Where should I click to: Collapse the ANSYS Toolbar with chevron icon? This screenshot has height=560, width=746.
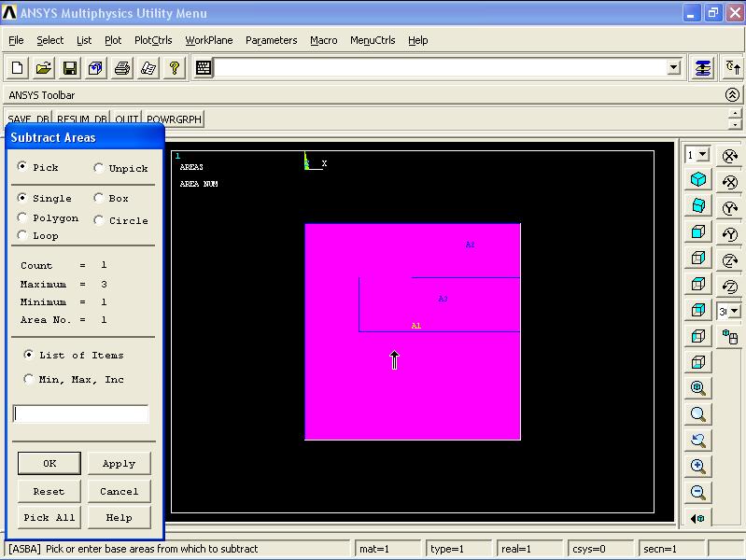click(x=732, y=94)
